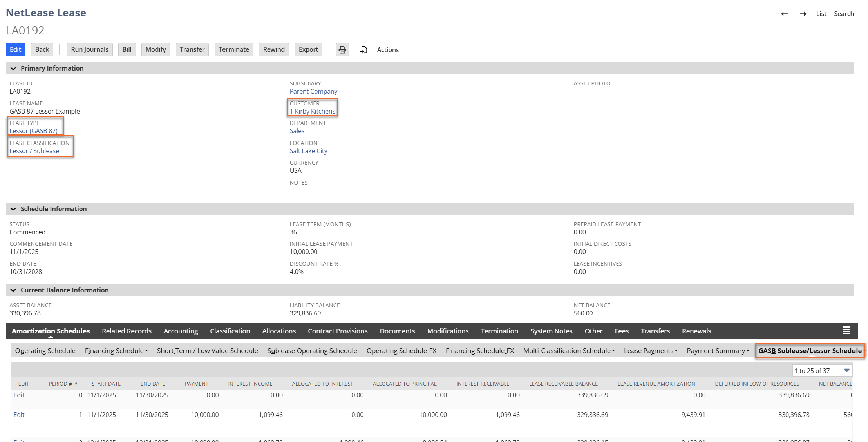Collapse Current Balance Information section

pos(13,290)
